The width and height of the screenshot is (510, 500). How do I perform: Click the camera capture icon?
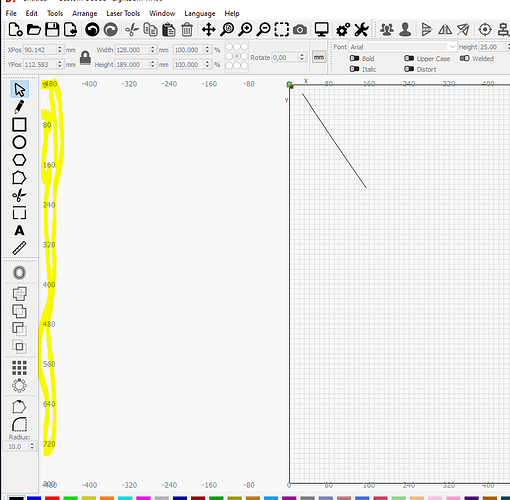coord(300,30)
